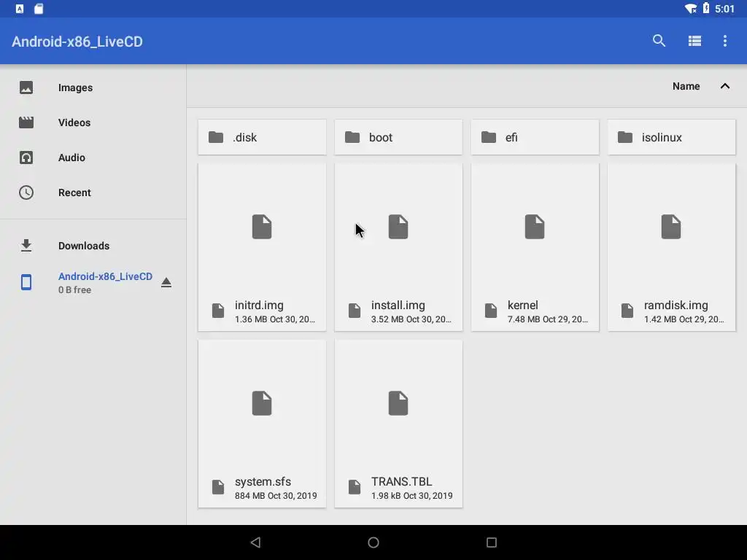Click small file icon beside initrd.img name
Viewport: 747px width, 560px height.
(x=218, y=311)
